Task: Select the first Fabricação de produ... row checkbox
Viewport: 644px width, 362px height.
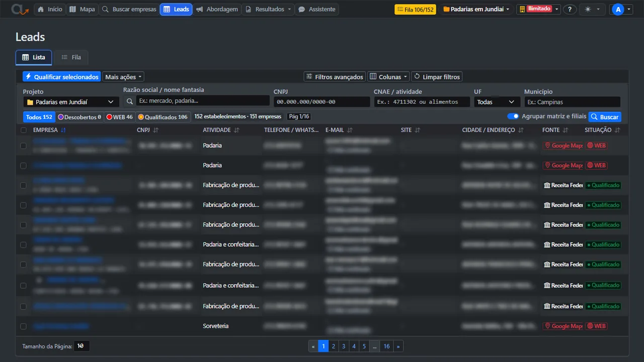Action: [x=23, y=186]
